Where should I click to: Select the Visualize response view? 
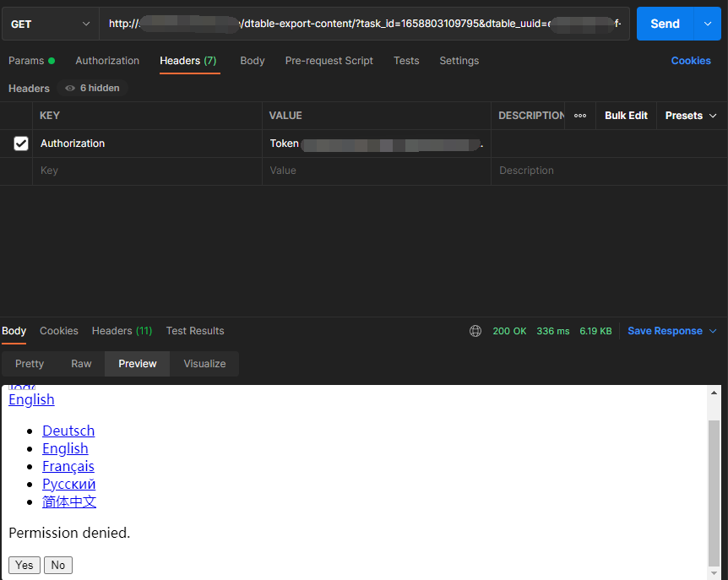tap(204, 364)
